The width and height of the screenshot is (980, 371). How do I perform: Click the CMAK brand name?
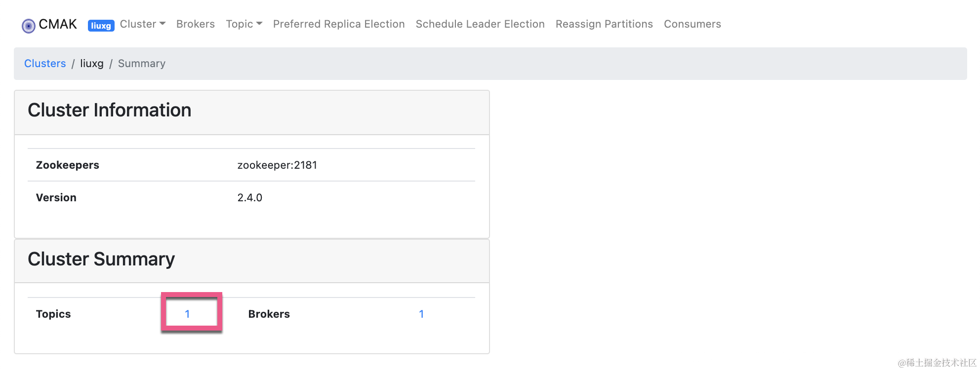(x=58, y=24)
